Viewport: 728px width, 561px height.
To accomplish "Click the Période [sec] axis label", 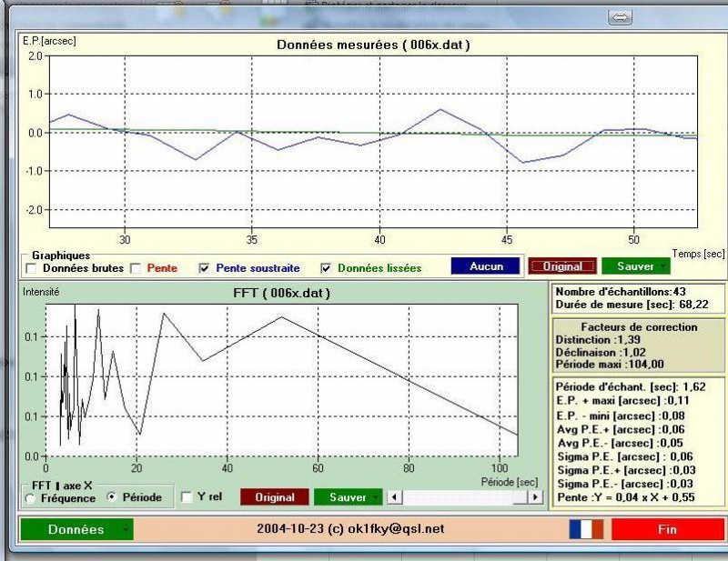I will [x=510, y=482].
